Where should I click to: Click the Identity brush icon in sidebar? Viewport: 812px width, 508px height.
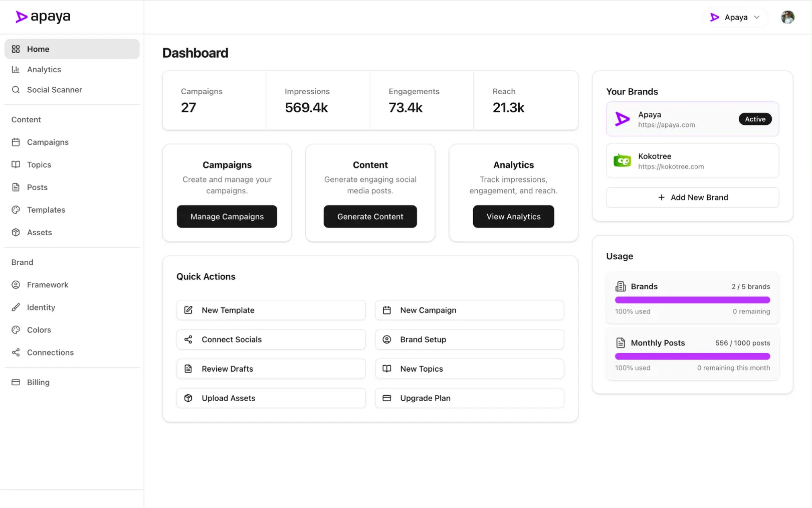click(16, 307)
